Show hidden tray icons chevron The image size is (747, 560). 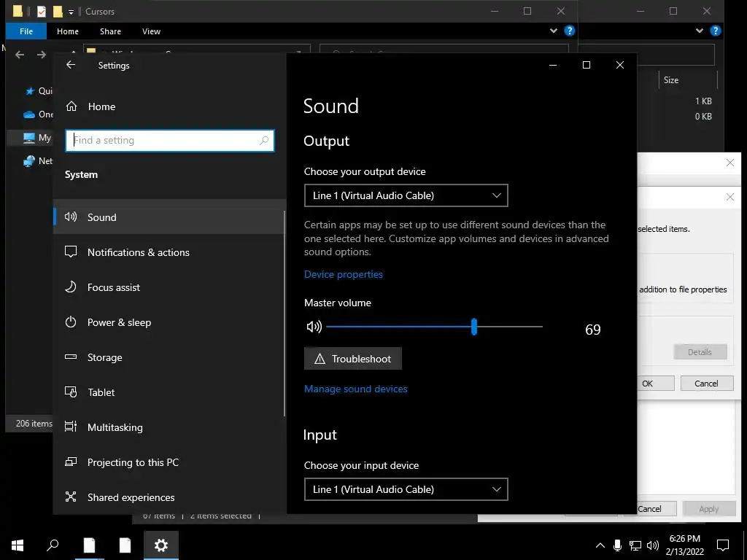[x=600, y=545]
